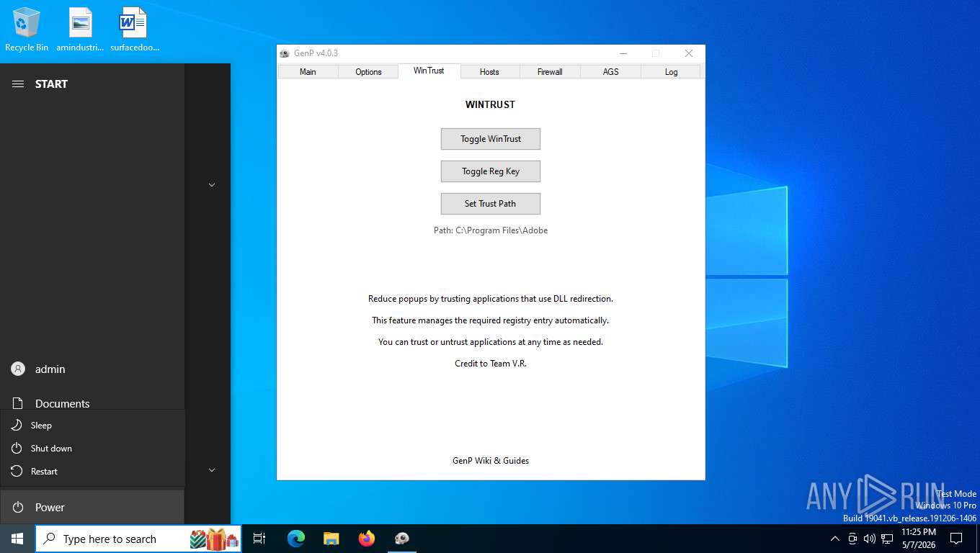Open the admin user account entry
The width and height of the screenshot is (980, 553).
coord(92,369)
